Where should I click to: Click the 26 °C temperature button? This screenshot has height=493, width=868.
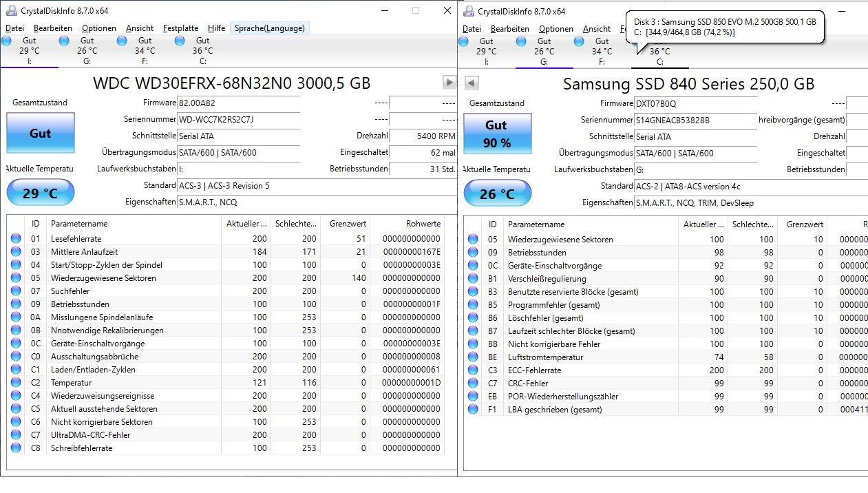click(x=497, y=194)
